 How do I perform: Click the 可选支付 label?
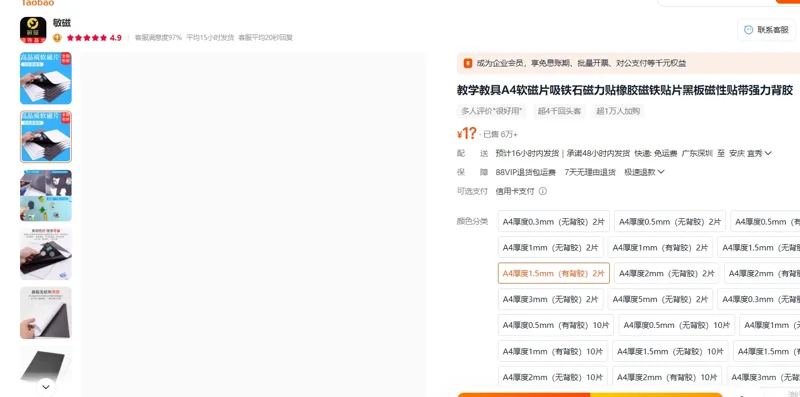472,191
